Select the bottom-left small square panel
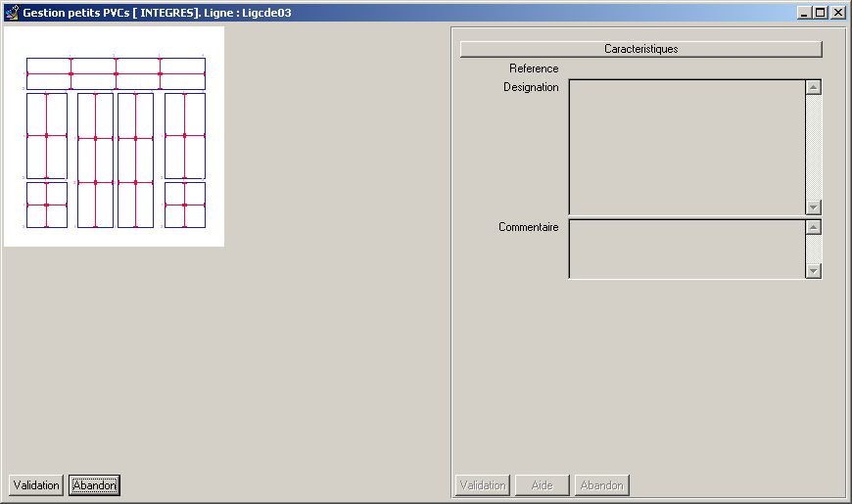Viewport: 852px width, 504px height. point(46,205)
